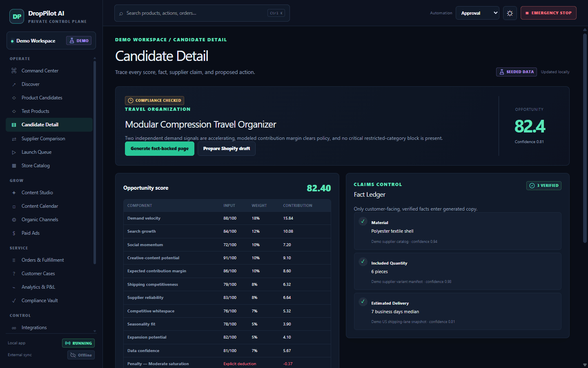Image resolution: width=588 pixels, height=368 pixels.
Task: Navigate to Launch Queue
Action: (x=49, y=152)
